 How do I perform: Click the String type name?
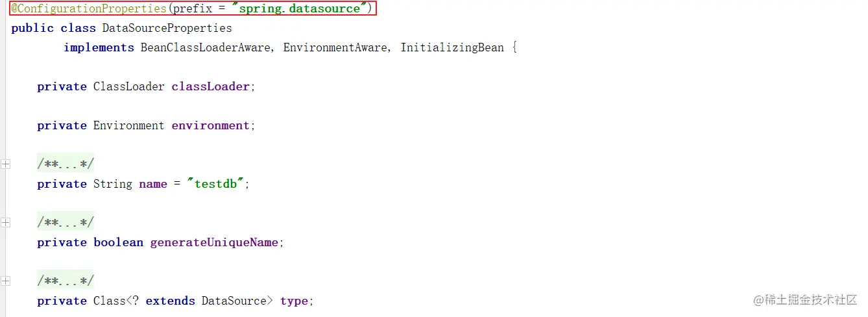click(x=113, y=184)
